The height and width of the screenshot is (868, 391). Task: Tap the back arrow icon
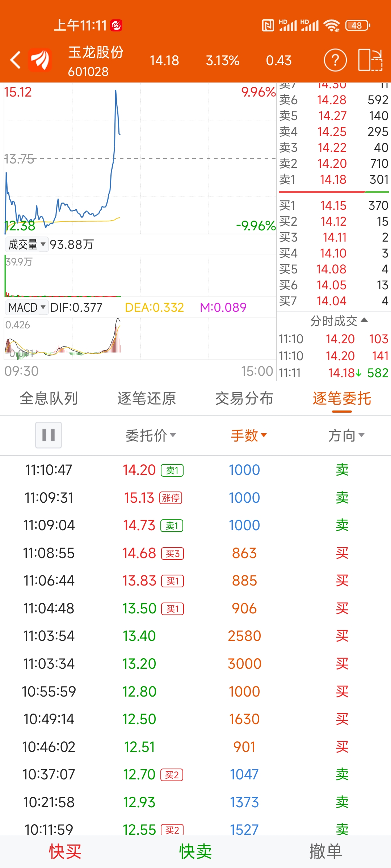[15, 60]
